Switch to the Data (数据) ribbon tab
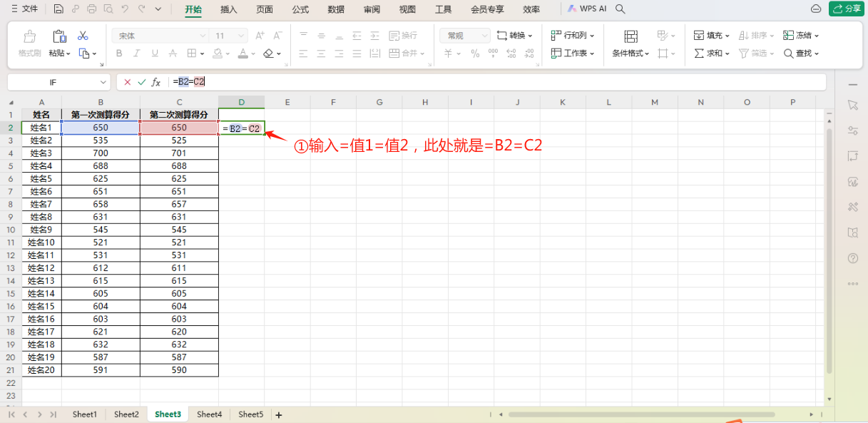This screenshot has width=868, height=423. coord(336,9)
